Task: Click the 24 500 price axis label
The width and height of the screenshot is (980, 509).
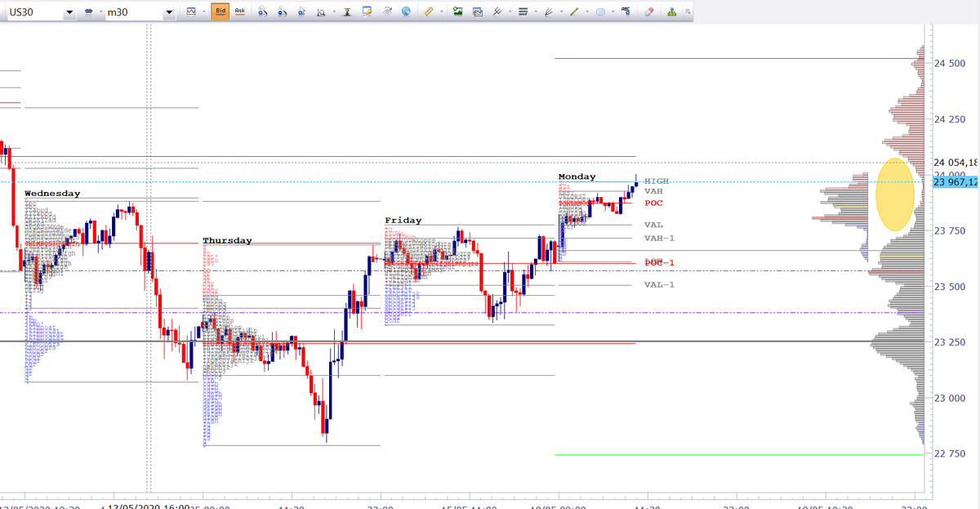Action: 949,64
